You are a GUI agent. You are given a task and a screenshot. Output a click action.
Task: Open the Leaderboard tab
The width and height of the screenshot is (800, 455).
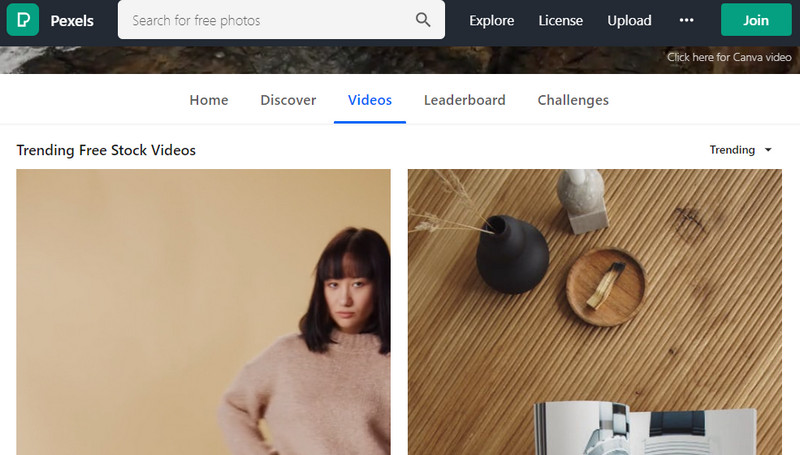(465, 100)
